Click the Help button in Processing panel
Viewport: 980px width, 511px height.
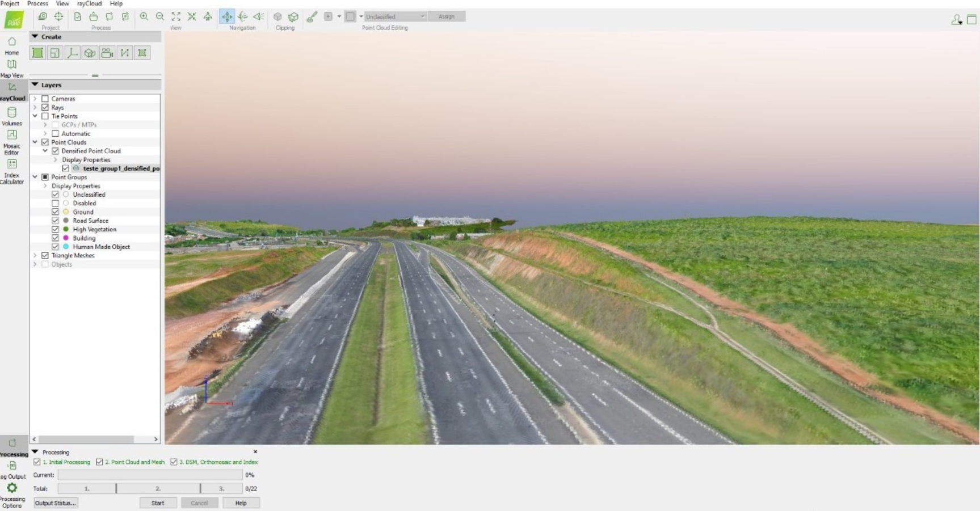tap(241, 503)
